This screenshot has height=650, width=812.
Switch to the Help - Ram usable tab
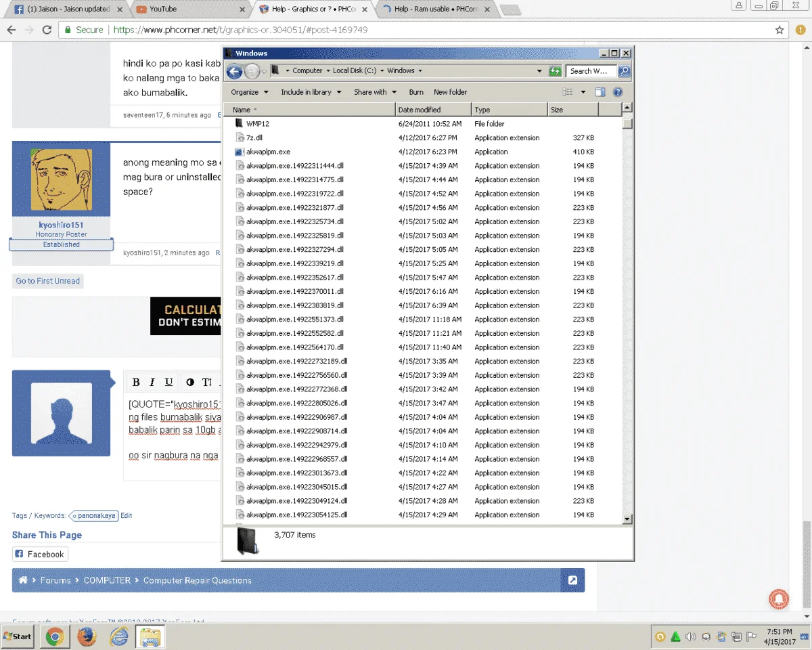click(x=436, y=9)
